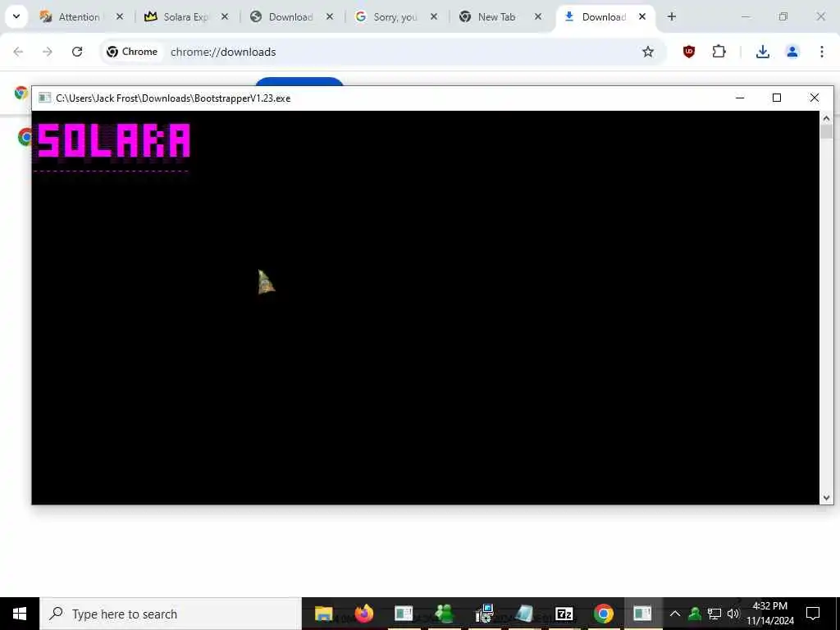
Task: Open File Explorer from the taskbar
Action: pos(323,614)
